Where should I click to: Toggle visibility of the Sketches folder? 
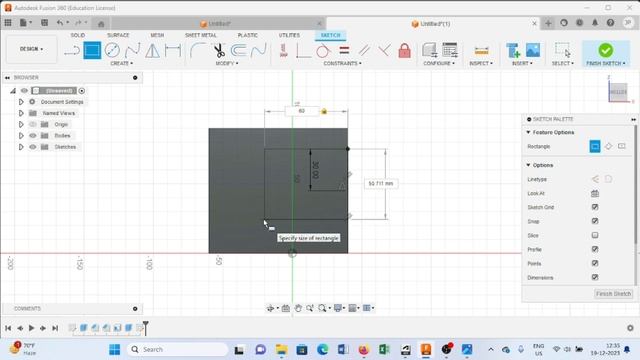click(x=33, y=147)
